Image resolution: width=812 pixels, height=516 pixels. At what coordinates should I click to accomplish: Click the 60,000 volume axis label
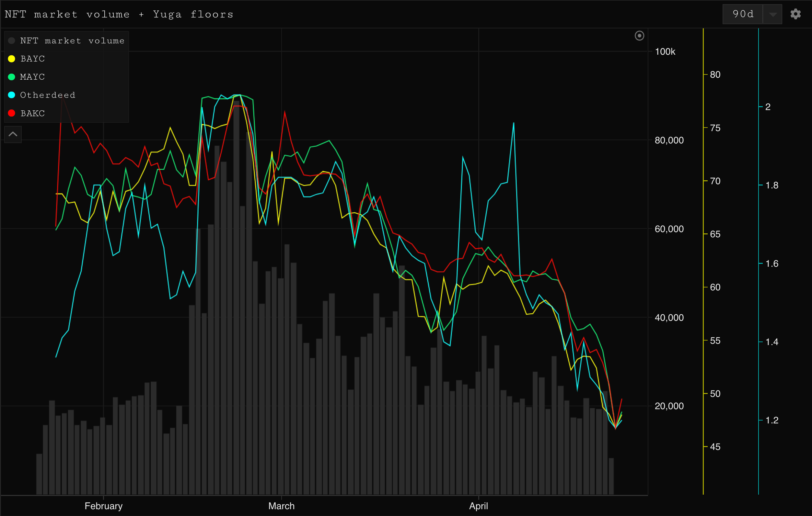click(x=669, y=229)
